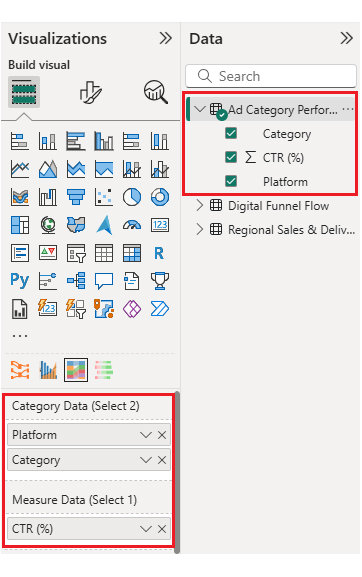Collapse the Ad Category Performance table
362x577 pixels.
click(x=200, y=109)
